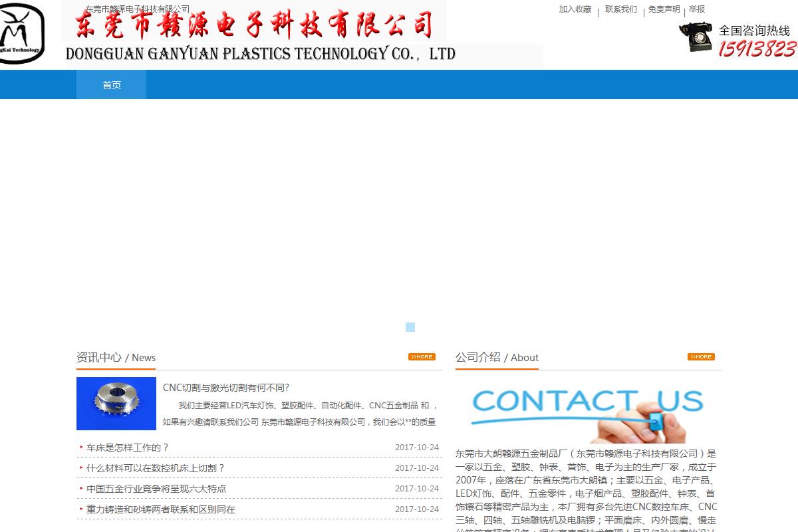Open the 联系我们 link
798x532 pixels.
pos(620,9)
